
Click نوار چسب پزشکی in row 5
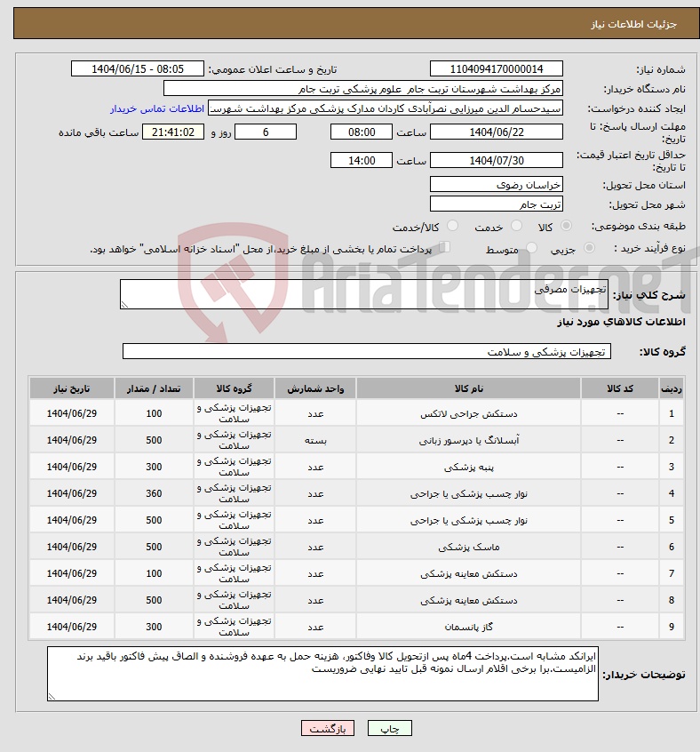click(468, 520)
